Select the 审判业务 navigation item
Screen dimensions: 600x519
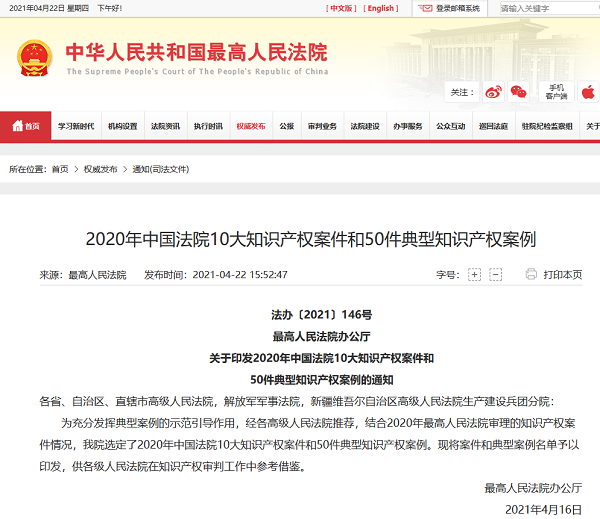tap(322, 126)
